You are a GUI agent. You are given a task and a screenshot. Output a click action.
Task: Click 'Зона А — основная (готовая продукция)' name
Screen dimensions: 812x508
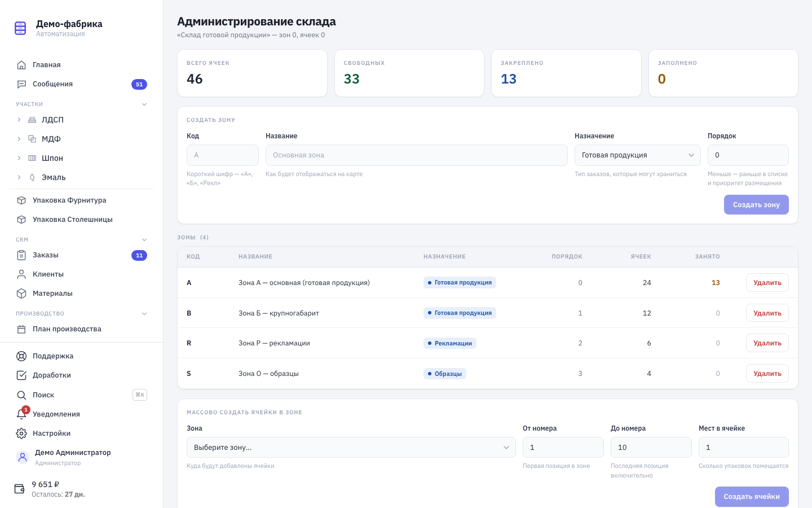click(x=304, y=283)
